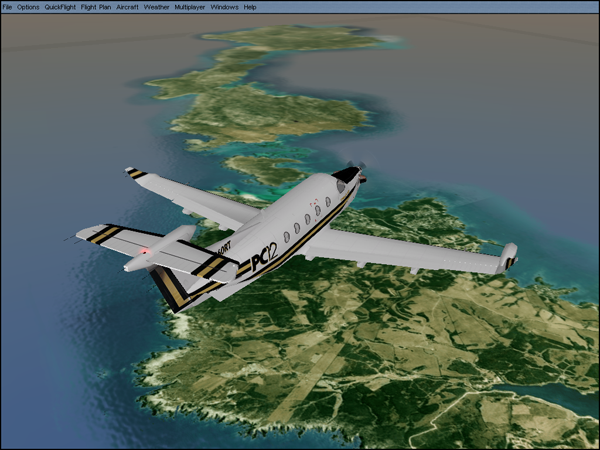
Task: Click the red beacon light on the tail
Action: pyautogui.click(x=145, y=249)
